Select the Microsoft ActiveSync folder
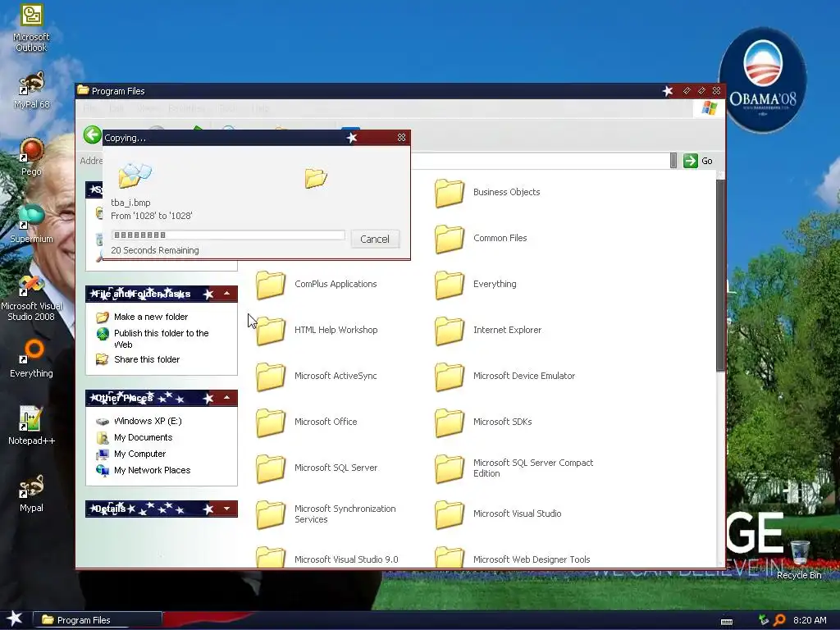Viewport: 840px width, 630px height. pos(316,377)
